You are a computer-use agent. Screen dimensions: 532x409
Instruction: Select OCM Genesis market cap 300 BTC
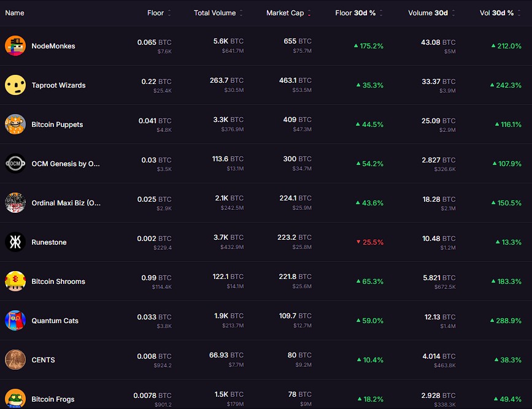pos(297,159)
